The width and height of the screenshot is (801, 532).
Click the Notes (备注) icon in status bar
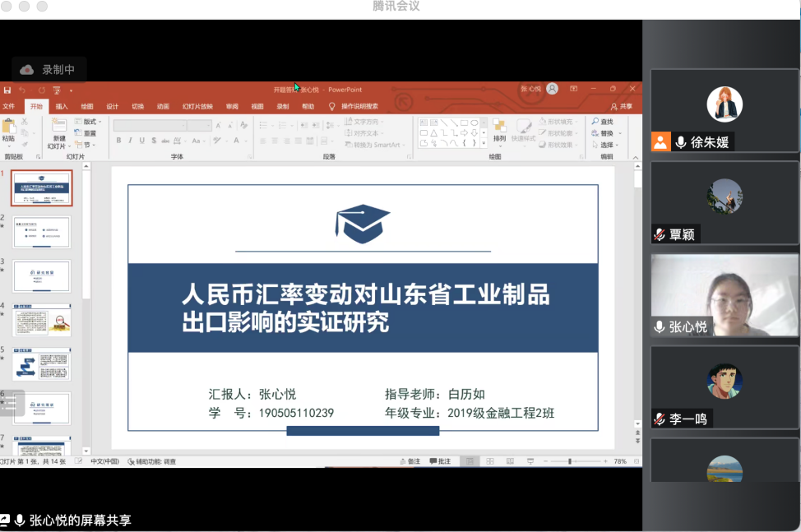tap(410, 461)
